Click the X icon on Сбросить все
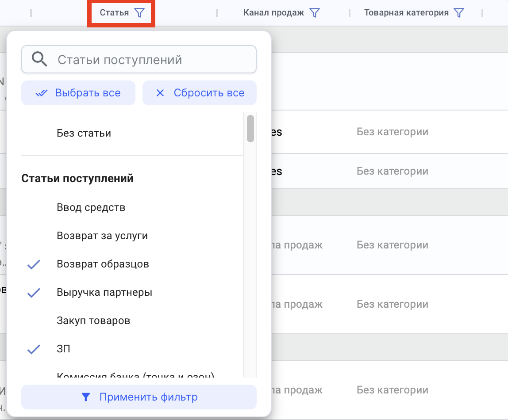 160,93
